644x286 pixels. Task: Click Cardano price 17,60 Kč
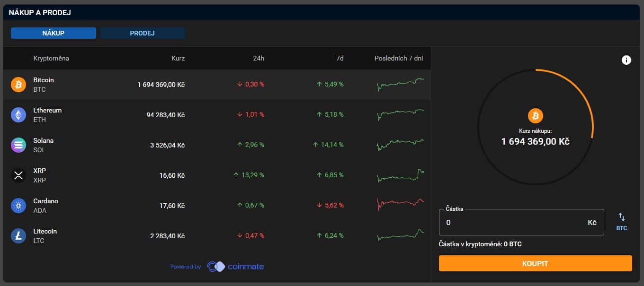pyautogui.click(x=172, y=206)
